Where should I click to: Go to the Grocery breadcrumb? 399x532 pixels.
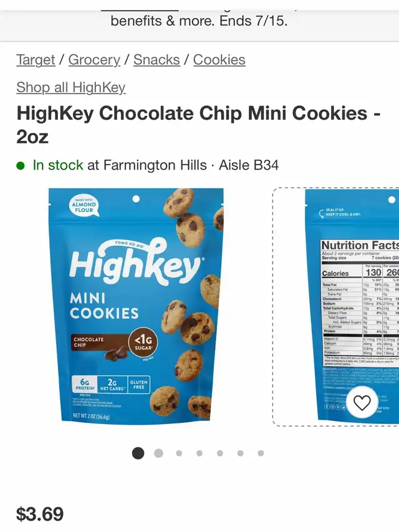(x=94, y=60)
